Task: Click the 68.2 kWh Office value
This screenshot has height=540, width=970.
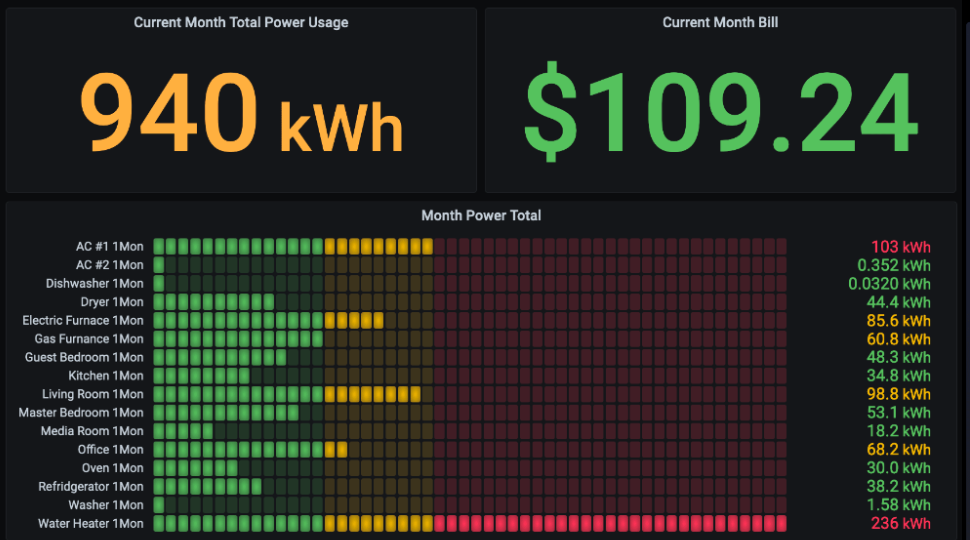Action: pos(898,449)
